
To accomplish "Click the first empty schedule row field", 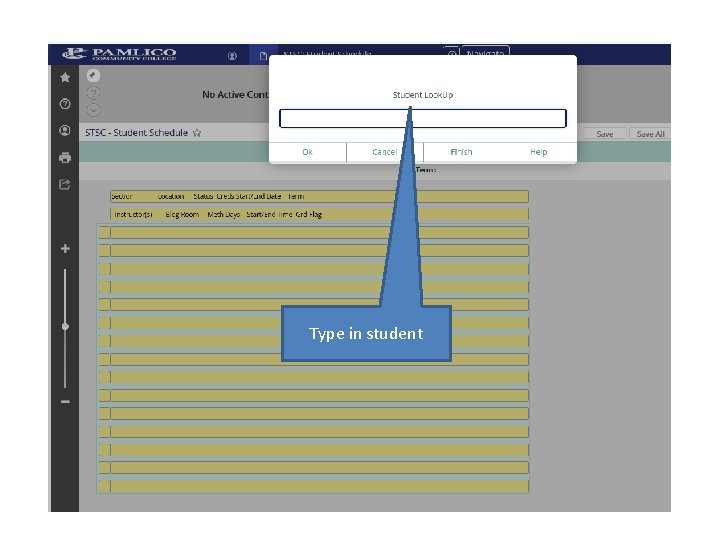I will tap(319, 232).
